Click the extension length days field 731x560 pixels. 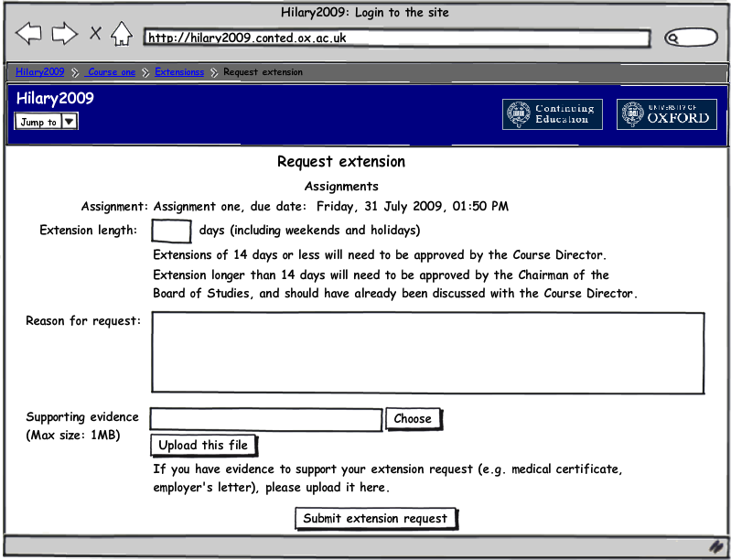tap(171, 231)
